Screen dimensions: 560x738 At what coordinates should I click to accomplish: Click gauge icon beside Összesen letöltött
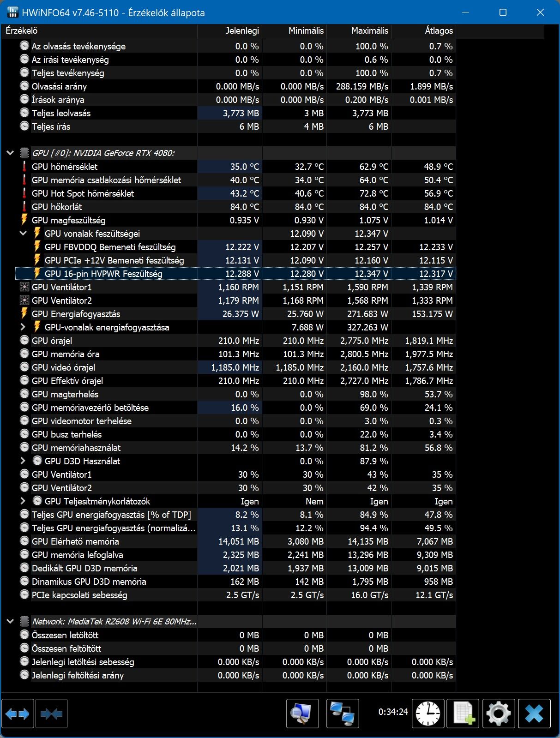click(x=24, y=635)
